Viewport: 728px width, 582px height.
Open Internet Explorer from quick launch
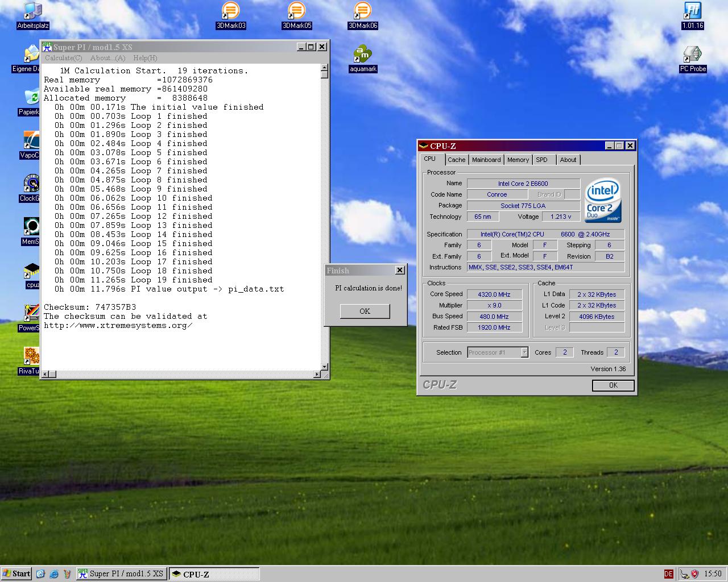[54, 573]
